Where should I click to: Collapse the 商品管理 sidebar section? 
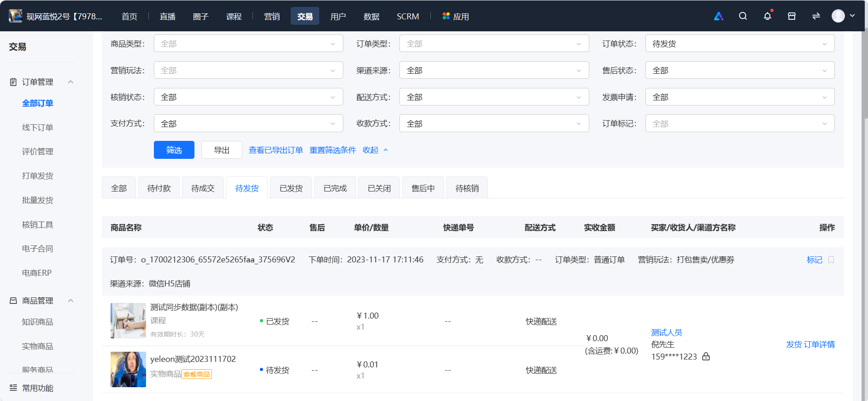click(x=70, y=301)
